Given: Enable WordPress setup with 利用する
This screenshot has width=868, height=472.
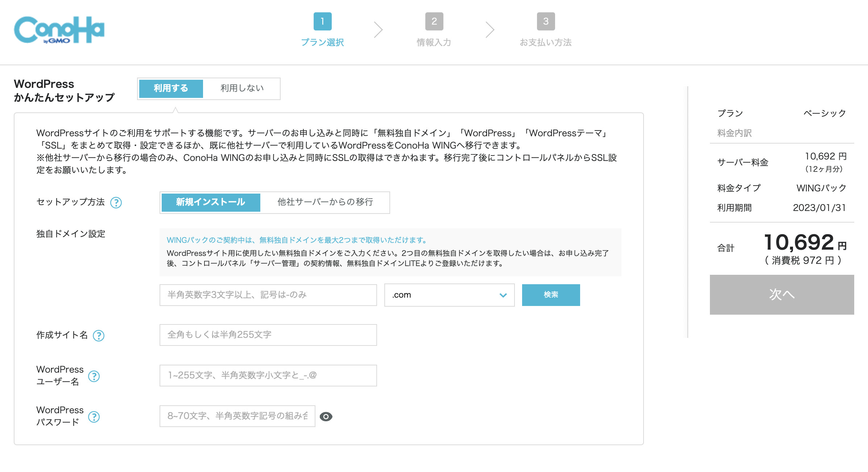Looking at the screenshot, I should click(171, 88).
